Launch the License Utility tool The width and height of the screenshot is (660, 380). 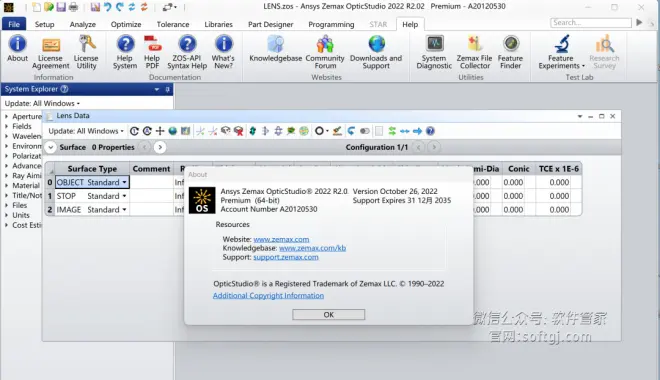coord(86,52)
